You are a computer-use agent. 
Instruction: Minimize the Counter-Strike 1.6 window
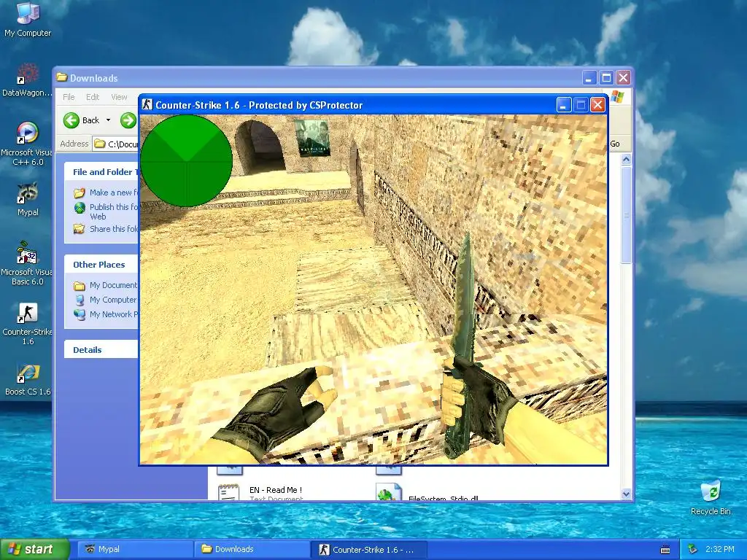[564, 105]
